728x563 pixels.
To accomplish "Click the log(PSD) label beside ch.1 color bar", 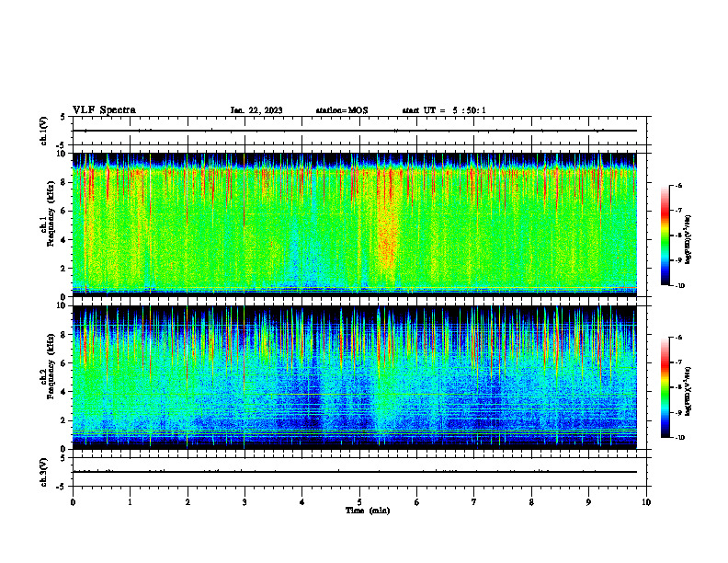I will pyautogui.click(x=688, y=240).
